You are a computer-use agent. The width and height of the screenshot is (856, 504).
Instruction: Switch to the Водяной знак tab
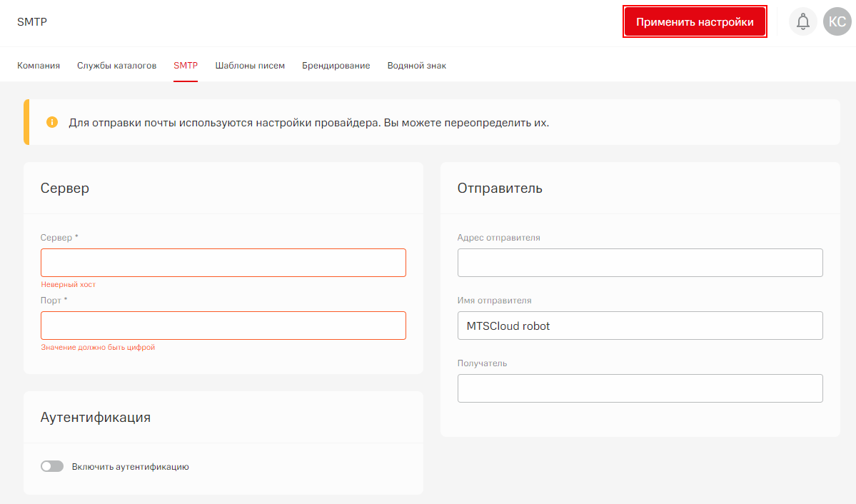[416, 66]
